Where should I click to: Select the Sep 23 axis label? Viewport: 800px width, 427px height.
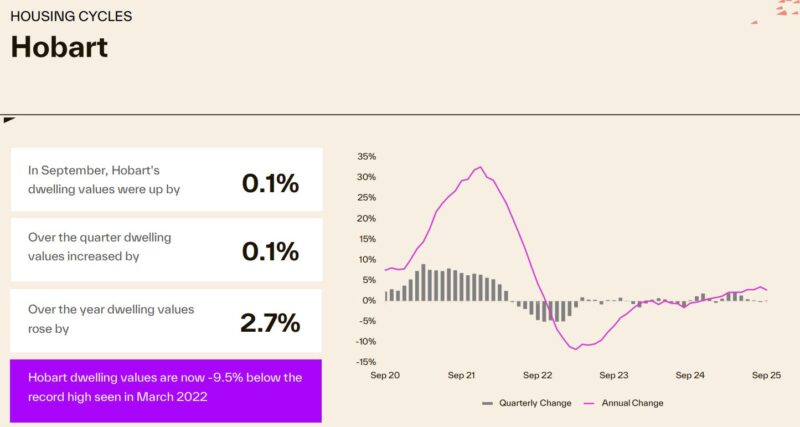614,375
